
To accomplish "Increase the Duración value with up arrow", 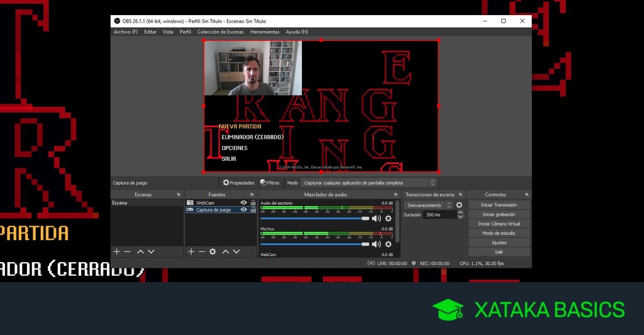I will click(460, 212).
